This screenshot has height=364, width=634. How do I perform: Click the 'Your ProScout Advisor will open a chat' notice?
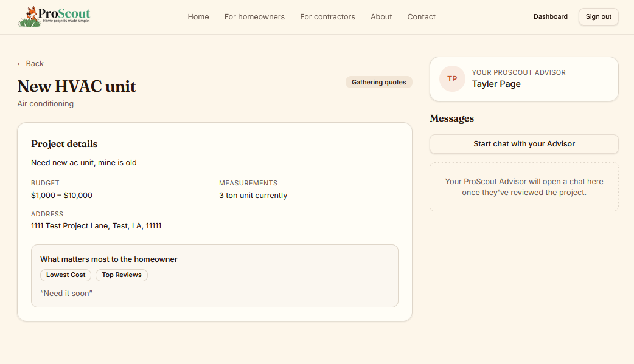(x=524, y=187)
